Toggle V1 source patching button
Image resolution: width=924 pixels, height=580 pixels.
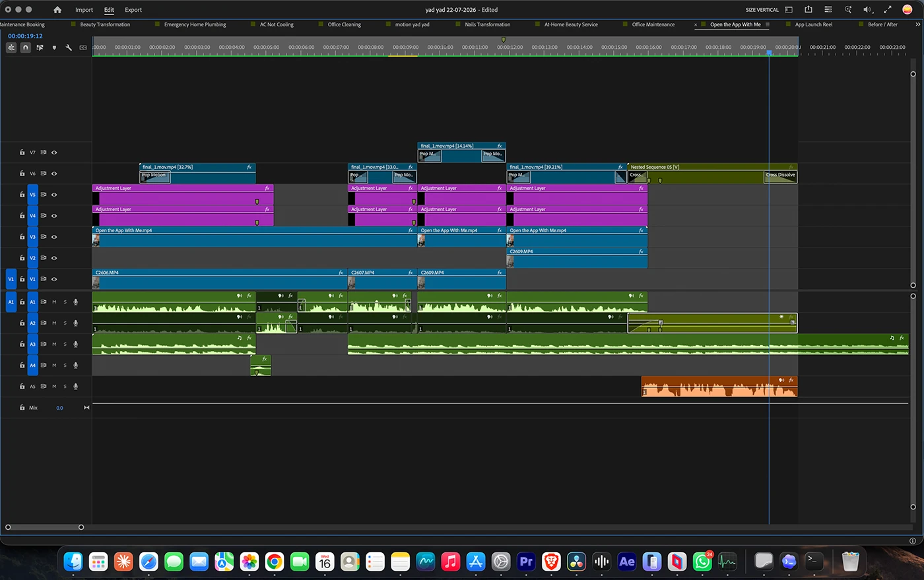11,279
